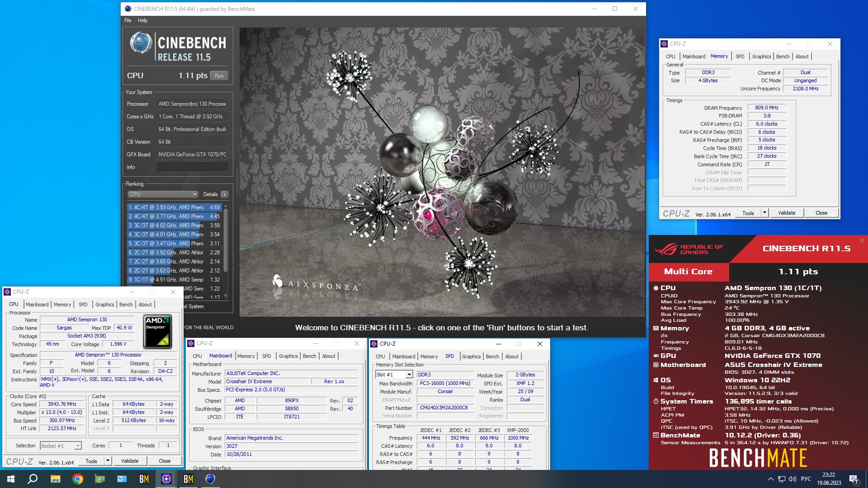868x488 pixels.
Task: Run the CPU benchmark in Cinebench
Action: coord(219,75)
